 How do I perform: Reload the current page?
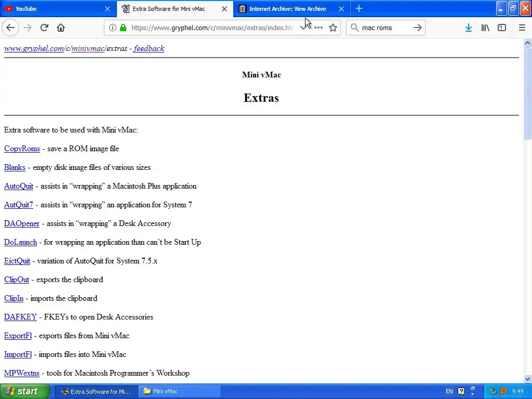tap(44, 28)
